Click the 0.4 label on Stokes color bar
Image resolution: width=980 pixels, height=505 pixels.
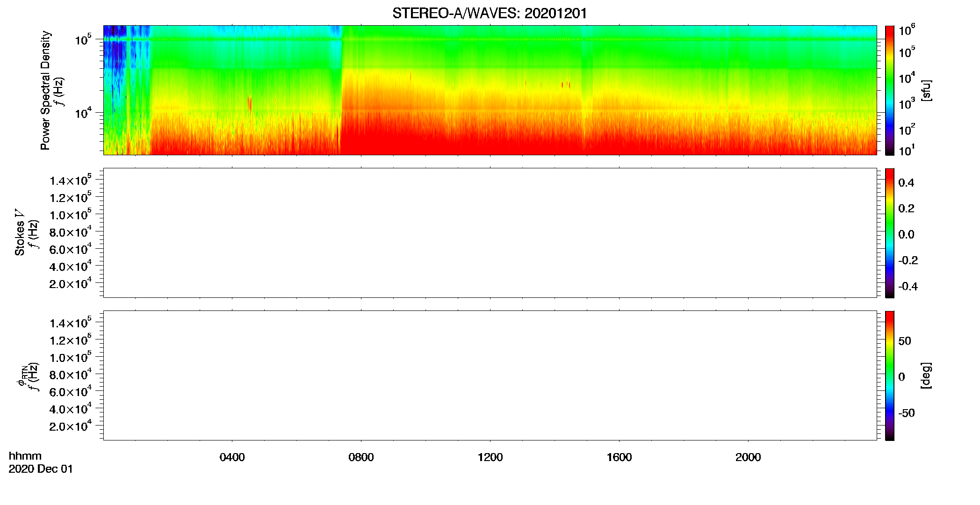click(x=906, y=183)
